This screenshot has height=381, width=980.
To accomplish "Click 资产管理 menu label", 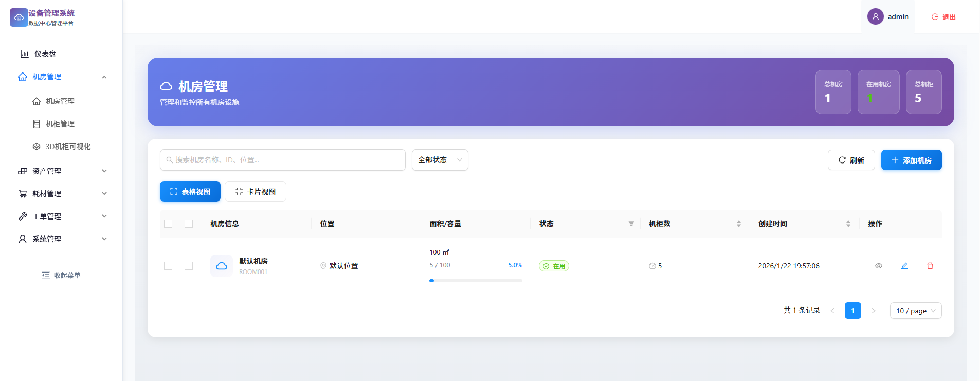I will pyautogui.click(x=47, y=171).
